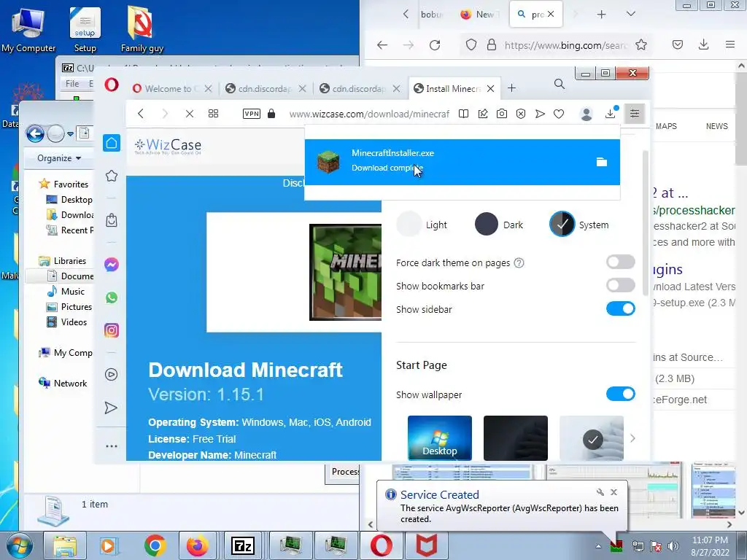This screenshot has height=560, width=747.
Task: Open Opera sidebar Shopping bag icon
Action: point(112,220)
